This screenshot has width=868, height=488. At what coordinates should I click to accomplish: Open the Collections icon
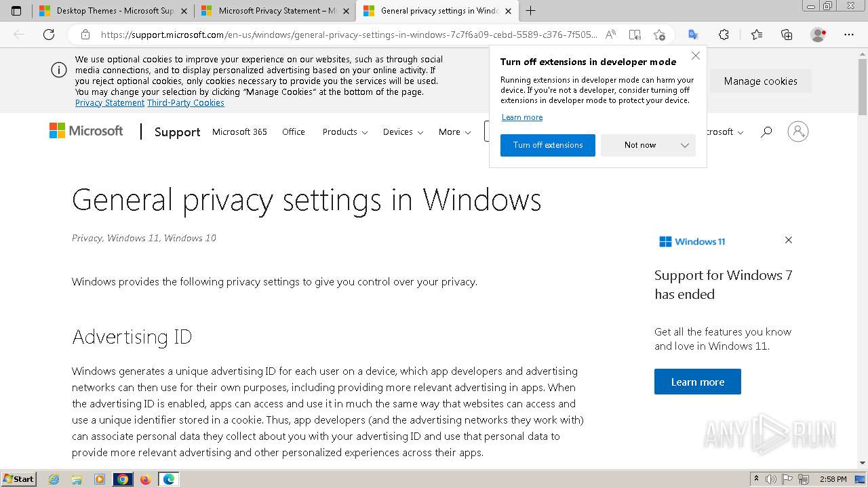click(x=787, y=35)
